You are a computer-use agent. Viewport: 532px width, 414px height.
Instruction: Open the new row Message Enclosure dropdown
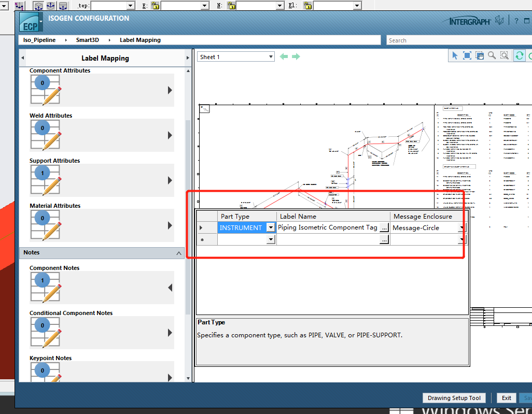[x=462, y=240]
